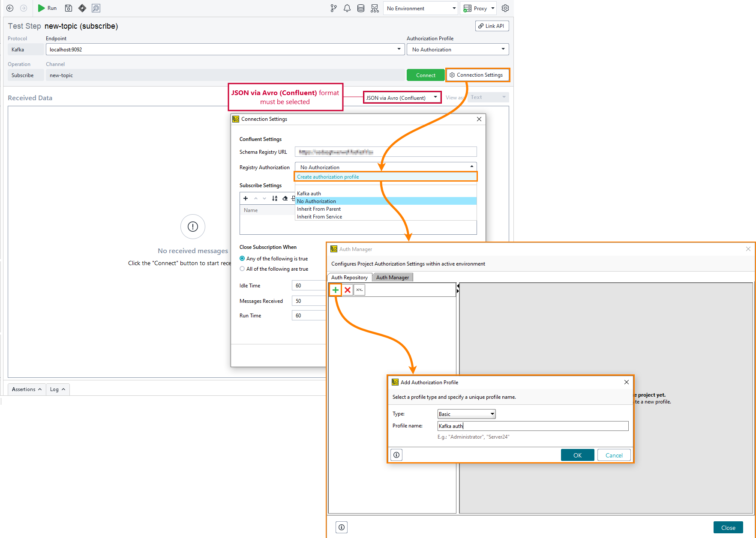This screenshot has width=756, height=538.
Task: Add auth profile with green plus
Action: pyautogui.click(x=335, y=290)
